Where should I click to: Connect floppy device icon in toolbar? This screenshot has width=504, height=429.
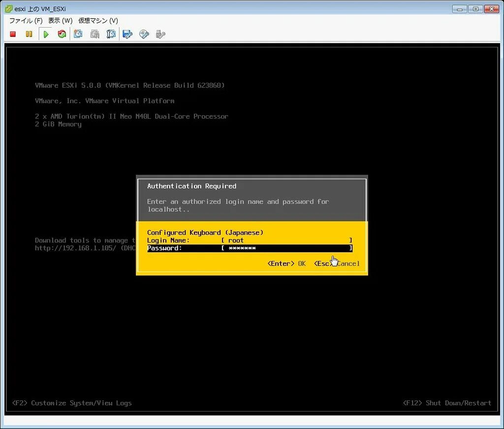127,34
